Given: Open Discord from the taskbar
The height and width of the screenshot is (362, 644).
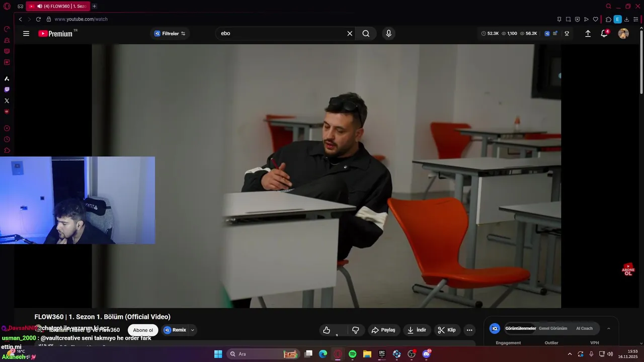Looking at the screenshot, I should 427,354.
